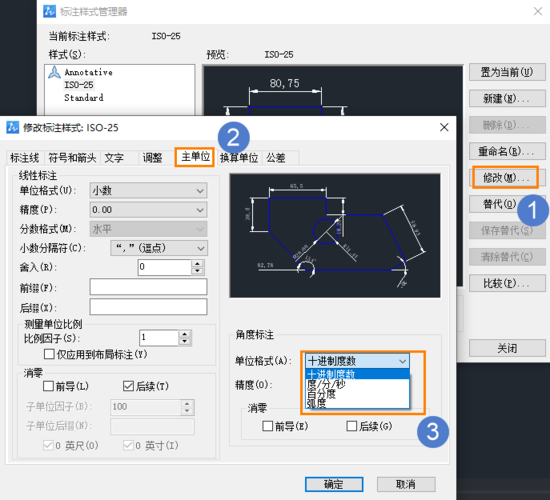Uncheck the 后续(T) trailing zeros checkbox
Screen dimensions: 550x500
click(x=128, y=386)
